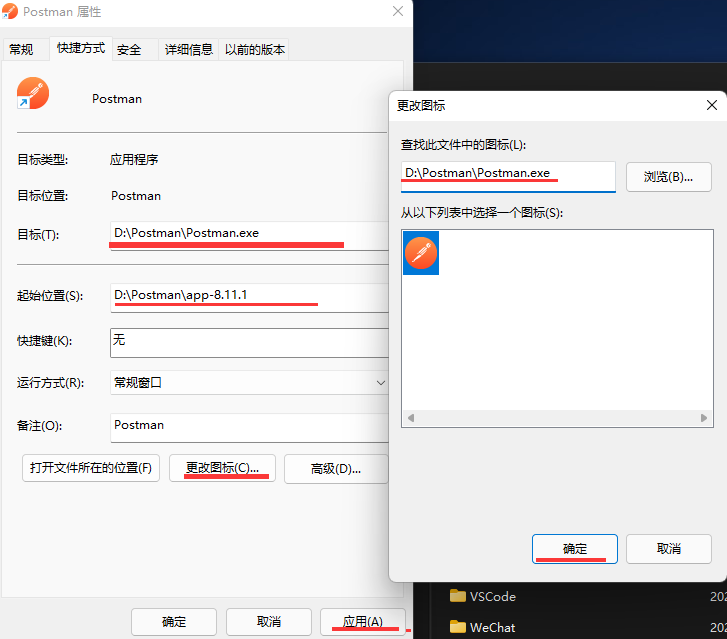Click the 目标(T) input field

point(249,236)
